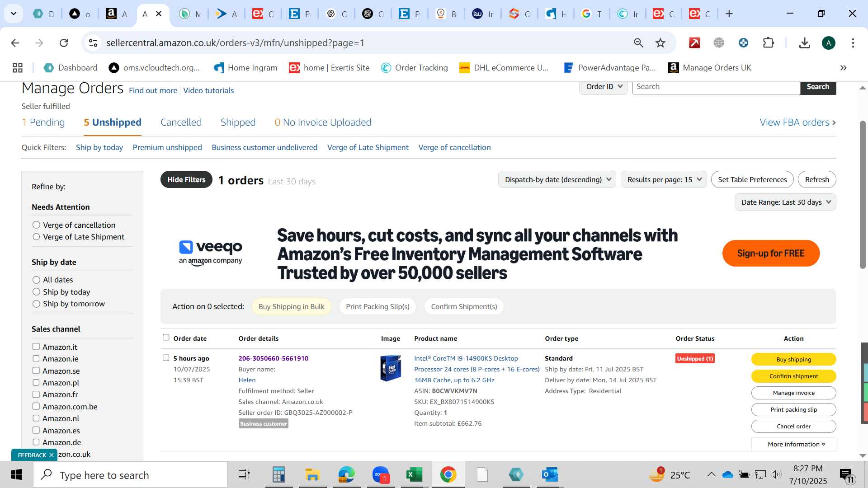Open Results per page dropdown
Image resolution: width=868 pixels, height=488 pixels.
coord(664,180)
